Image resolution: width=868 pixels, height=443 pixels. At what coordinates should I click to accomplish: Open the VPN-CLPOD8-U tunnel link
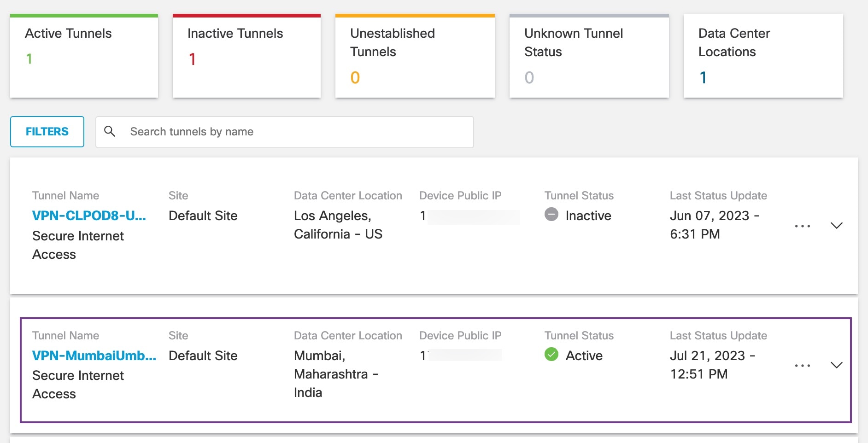[89, 215]
